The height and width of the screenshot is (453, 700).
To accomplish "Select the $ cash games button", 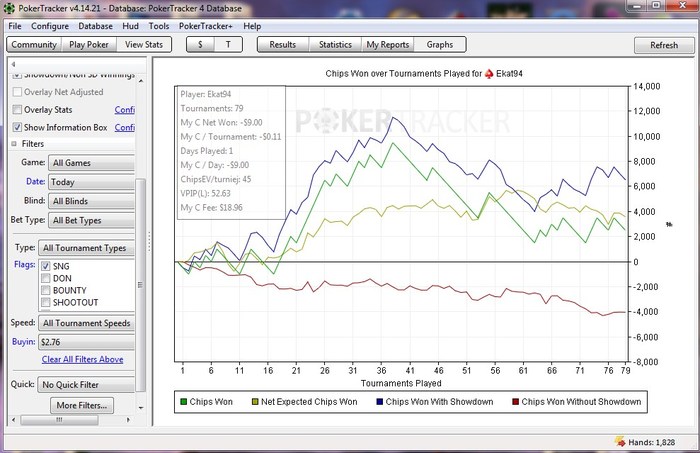I will pyautogui.click(x=200, y=45).
